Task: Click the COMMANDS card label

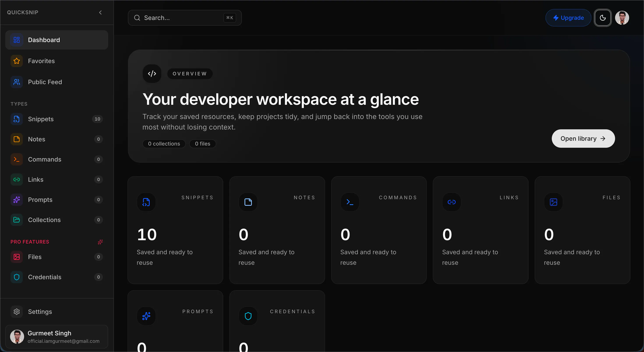Action: point(398,197)
